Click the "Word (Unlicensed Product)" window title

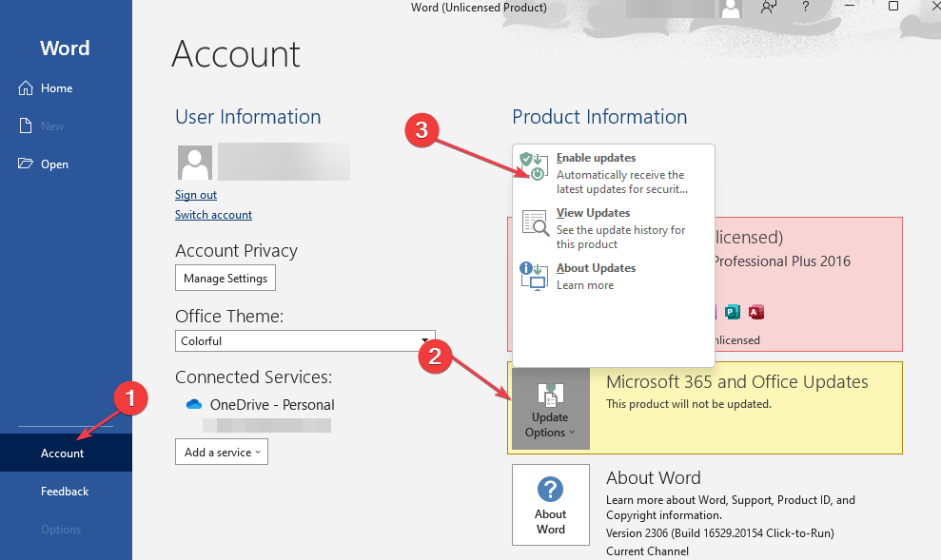coord(479,8)
